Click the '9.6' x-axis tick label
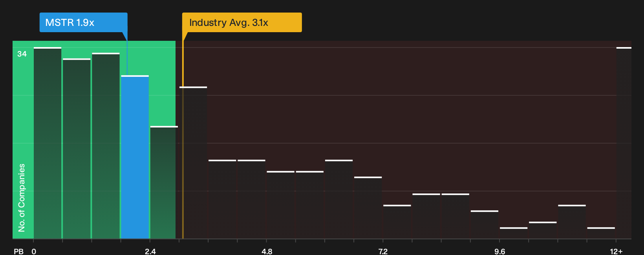 (499, 251)
